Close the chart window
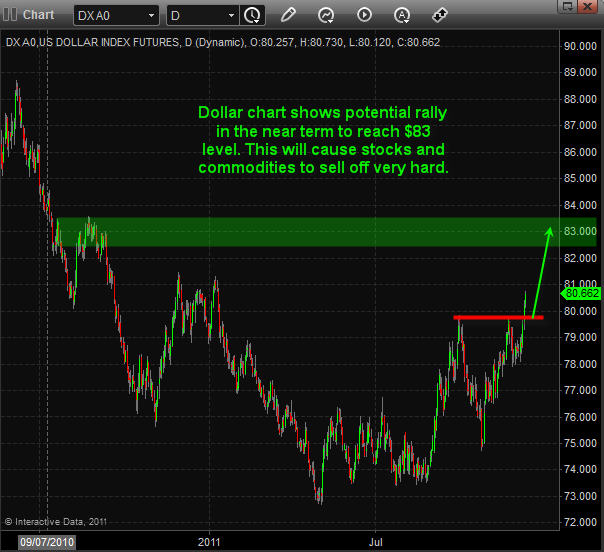 pos(587,6)
